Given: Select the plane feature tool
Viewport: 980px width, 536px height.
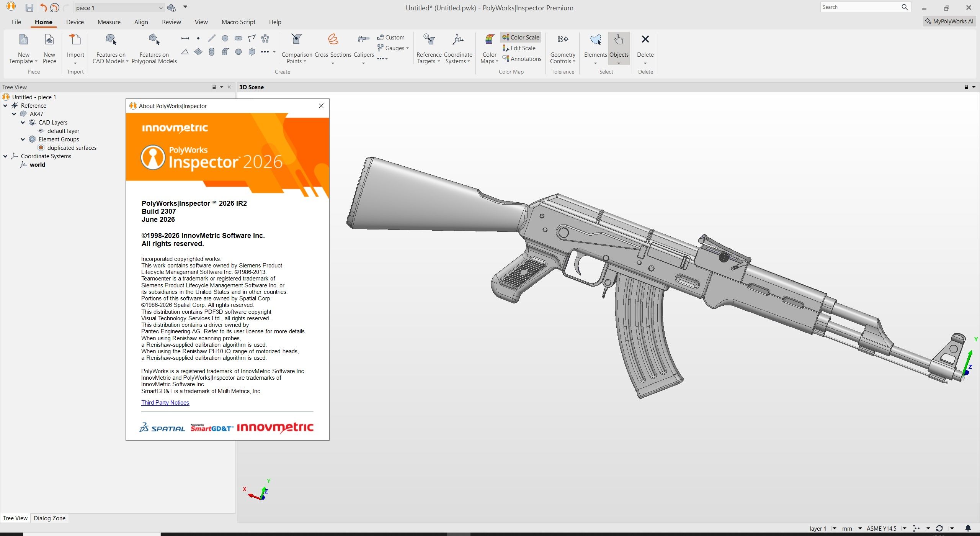Looking at the screenshot, I should pos(198,52).
